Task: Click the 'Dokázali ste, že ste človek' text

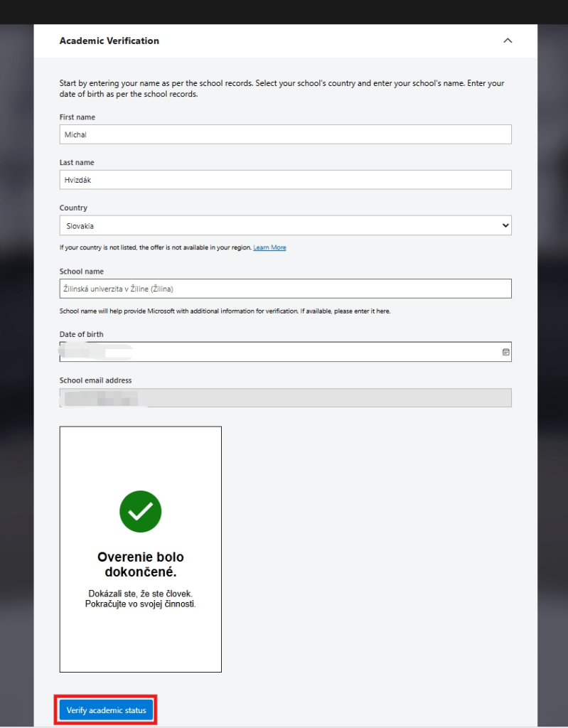Action: pos(141,592)
